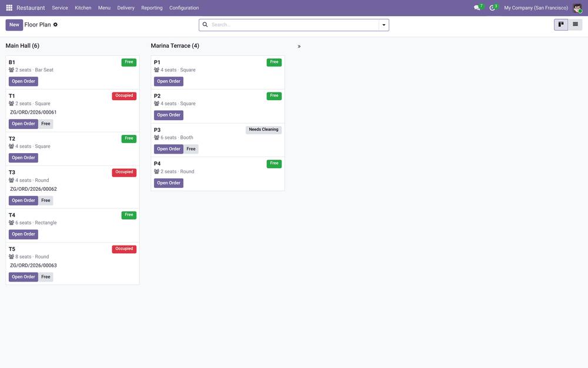The width and height of the screenshot is (588, 368).
Task: Click the Occupied badge on T1
Action: pos(124,96)
